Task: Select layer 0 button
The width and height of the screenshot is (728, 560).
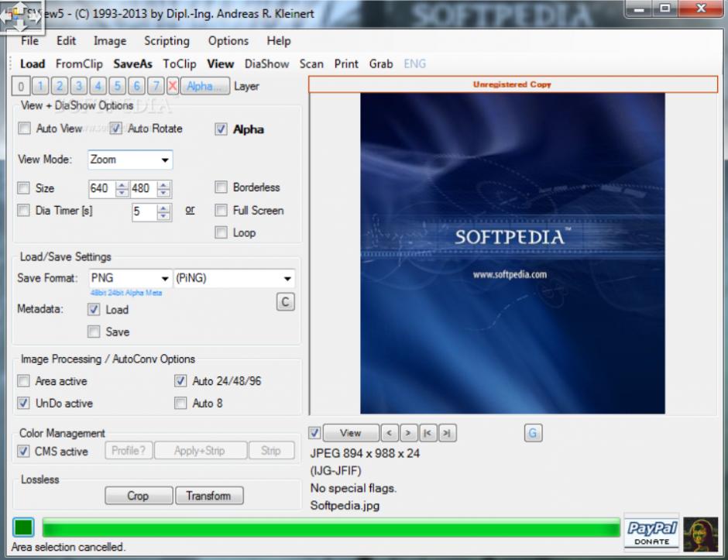Action: click(x=21, y=87)
